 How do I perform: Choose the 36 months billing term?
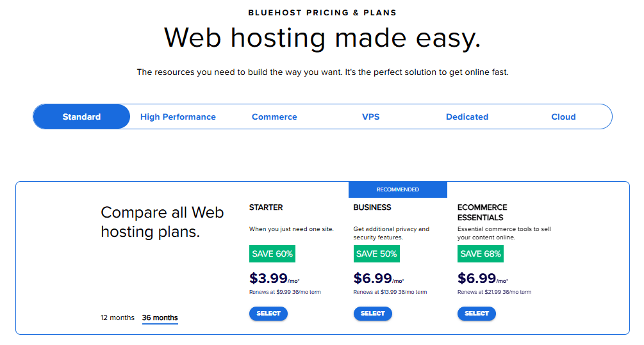(x=160, y=318)
